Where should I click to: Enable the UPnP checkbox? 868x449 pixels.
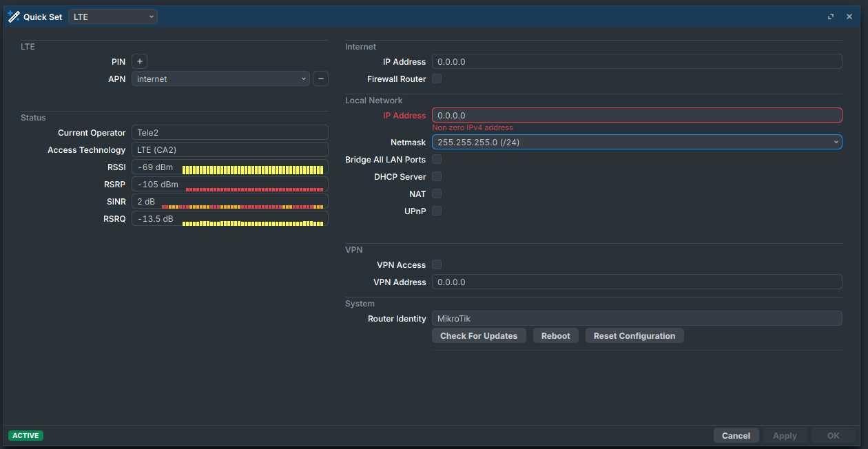click(x=437, y=211)
